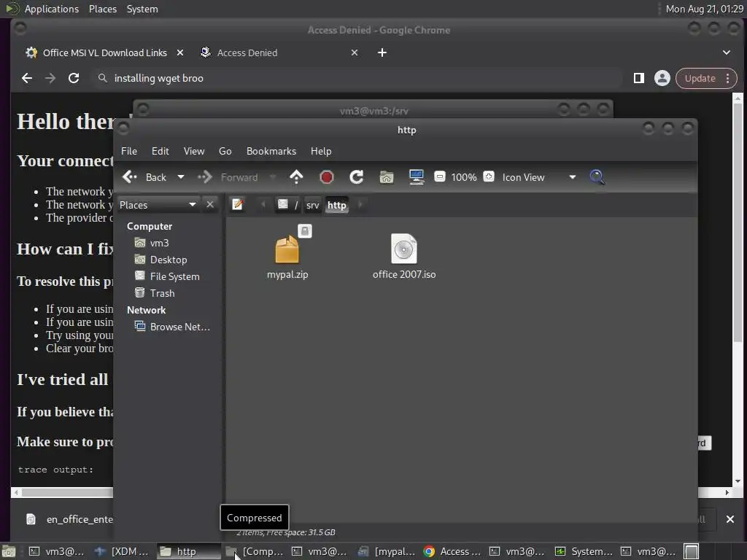Image resolution: width=747 pixels, height=560 pixels.
Task: Open the Help menu
Action: click(x=321, y=151)
